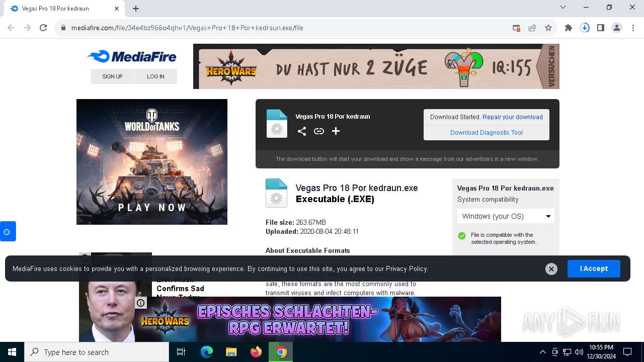Click the address bar URL field

point(282,28)
